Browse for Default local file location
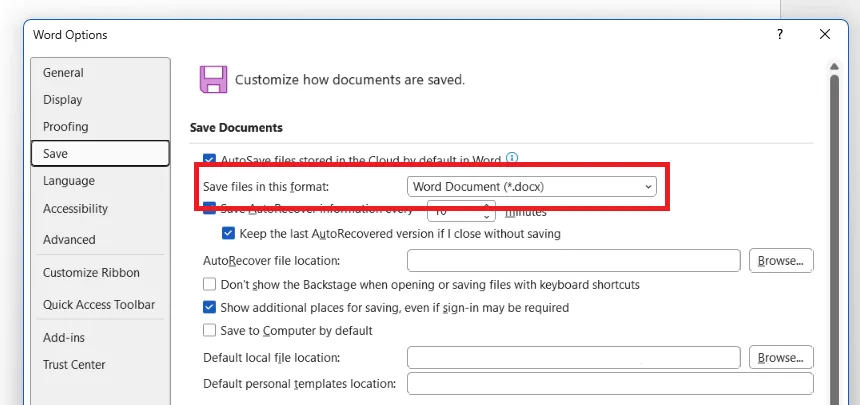 [781, 358]
